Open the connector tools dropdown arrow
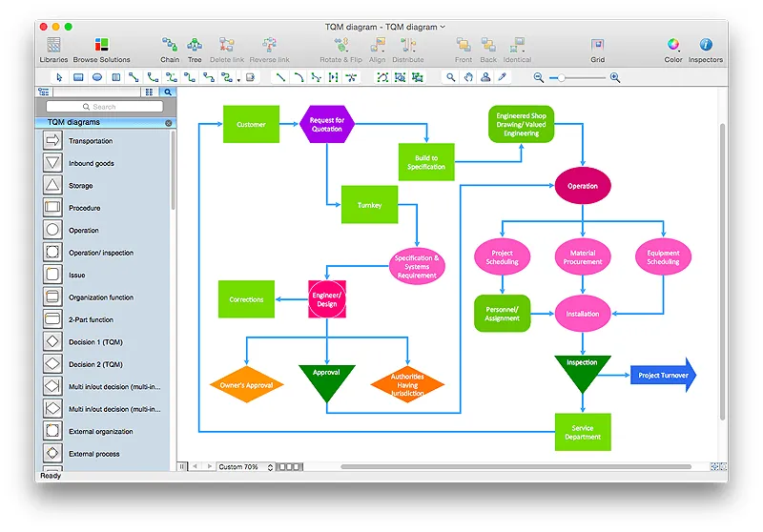The width and height of the screenshot is (763, 532). [x=239, y=79]
